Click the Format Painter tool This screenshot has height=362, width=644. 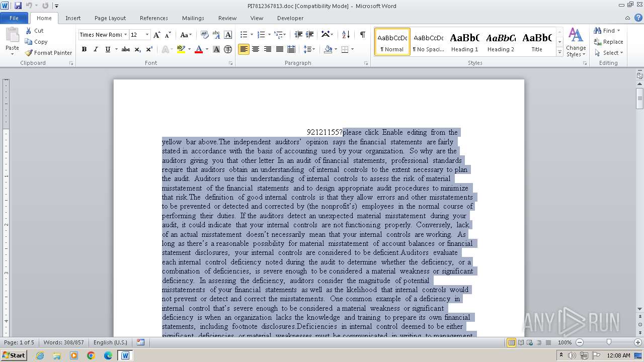[49, 53]
